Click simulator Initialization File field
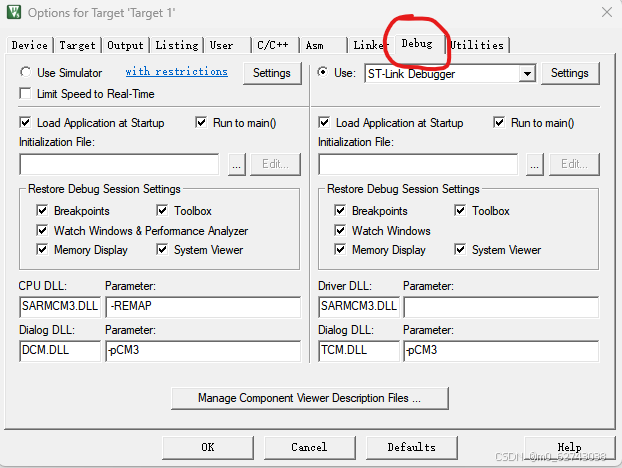622x468 pixels. click(x=119, y=164)
